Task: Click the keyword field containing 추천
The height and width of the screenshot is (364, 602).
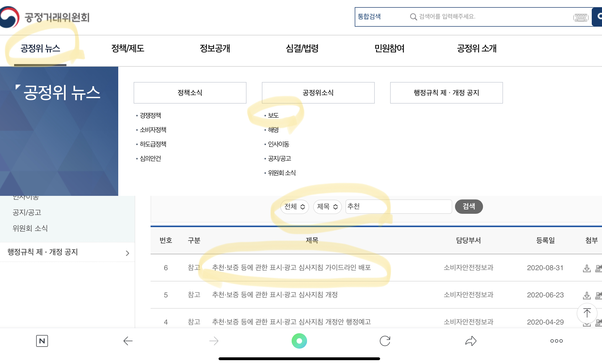Action: 398,207
